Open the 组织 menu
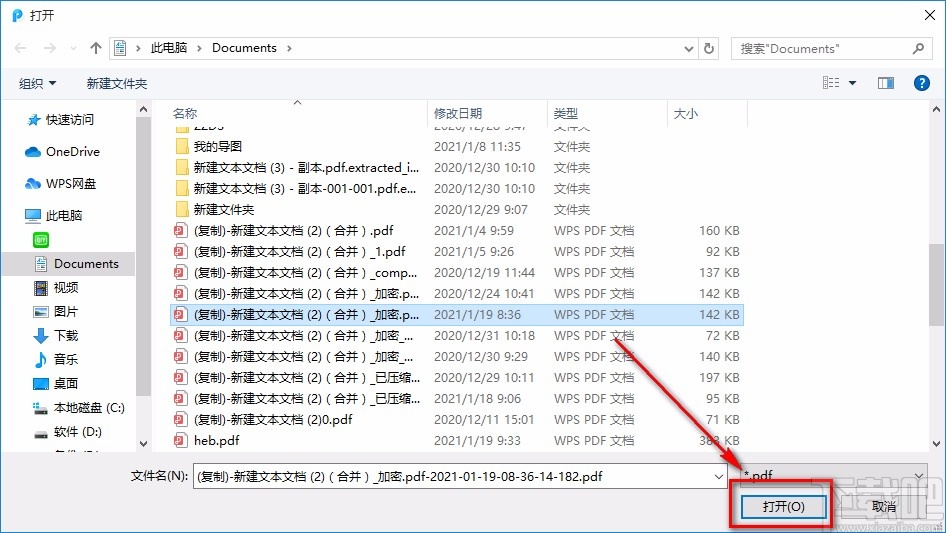 37,83
